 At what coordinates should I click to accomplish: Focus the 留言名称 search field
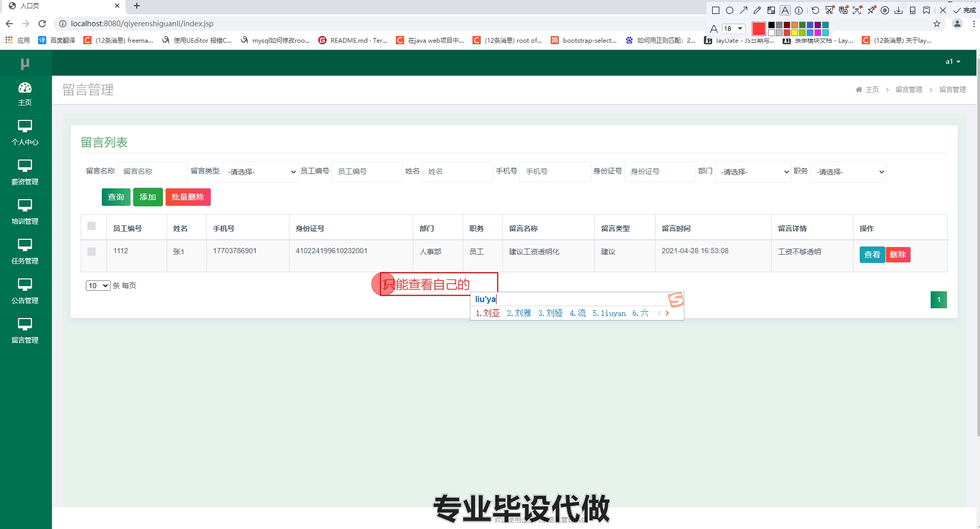153,171
